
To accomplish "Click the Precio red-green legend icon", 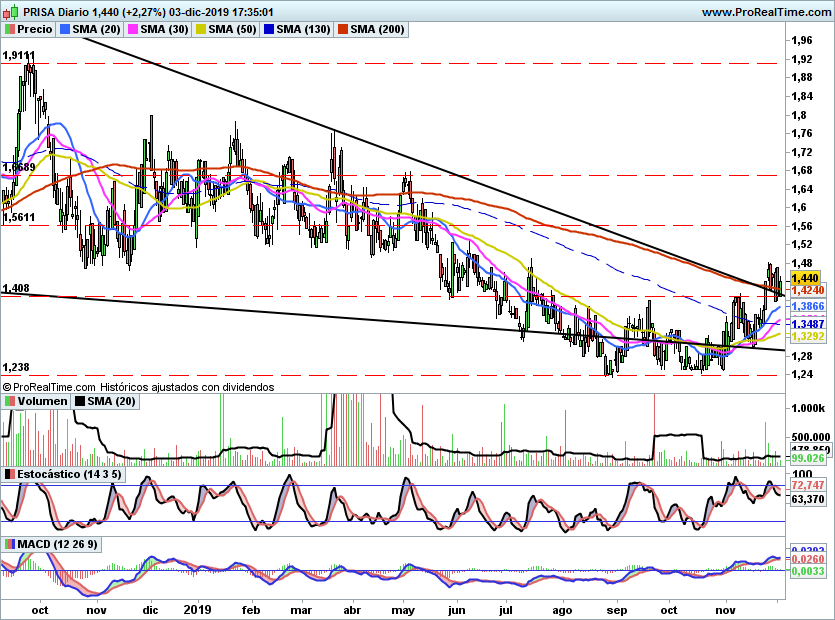I will 11,30.
